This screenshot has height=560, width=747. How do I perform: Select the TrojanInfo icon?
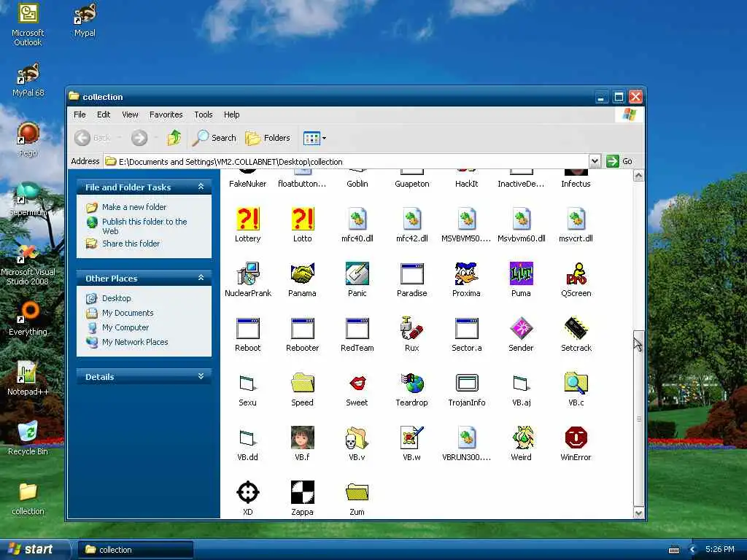(466, 384)
